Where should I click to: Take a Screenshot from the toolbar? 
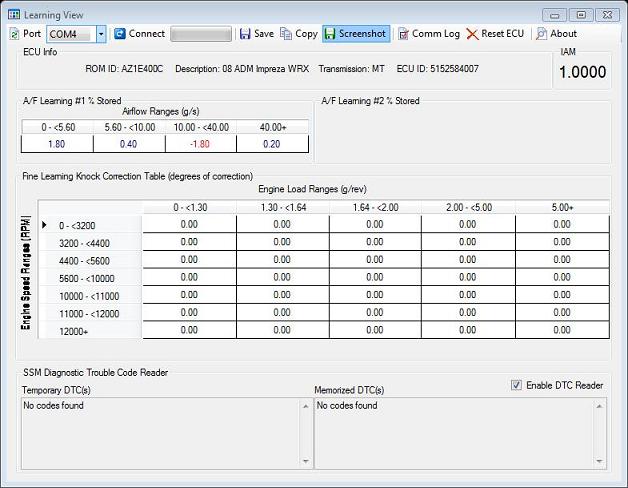point(354,34)
